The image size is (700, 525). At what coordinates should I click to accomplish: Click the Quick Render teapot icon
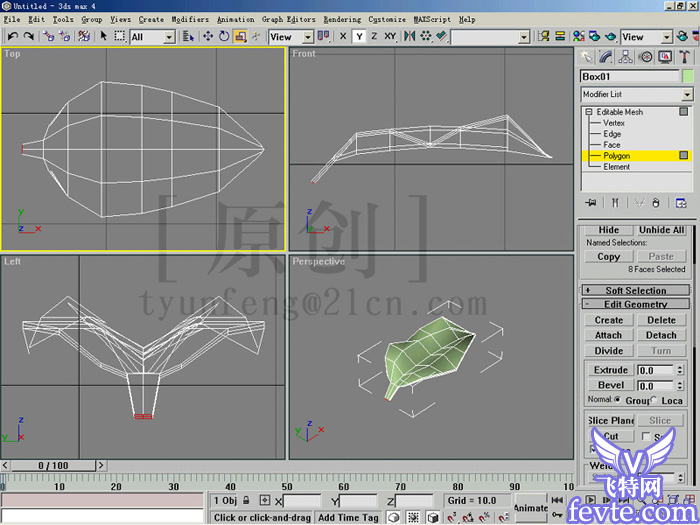pyautogui.click(x=611, y=36)
